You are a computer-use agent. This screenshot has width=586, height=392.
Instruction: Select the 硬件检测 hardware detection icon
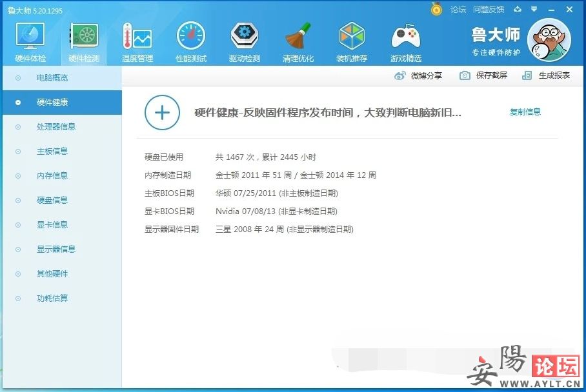point(84,42)
